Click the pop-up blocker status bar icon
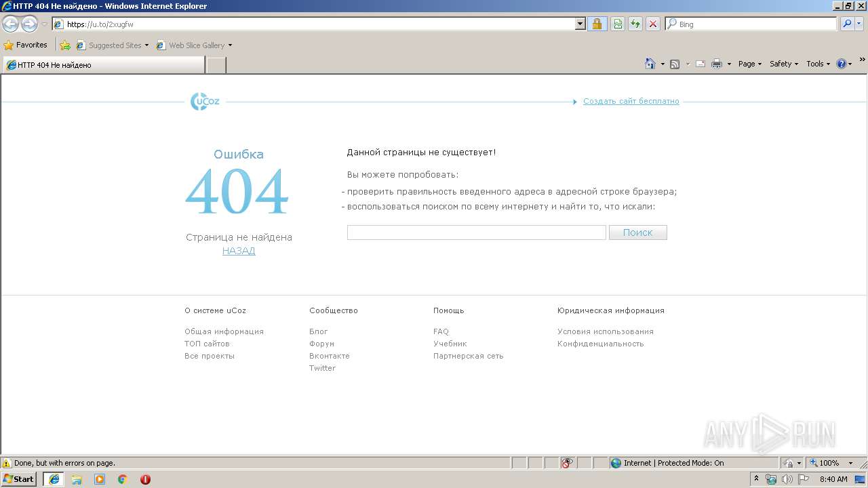Screen dimensions: 868x488 pyautogui.click(x=567, y=463)
